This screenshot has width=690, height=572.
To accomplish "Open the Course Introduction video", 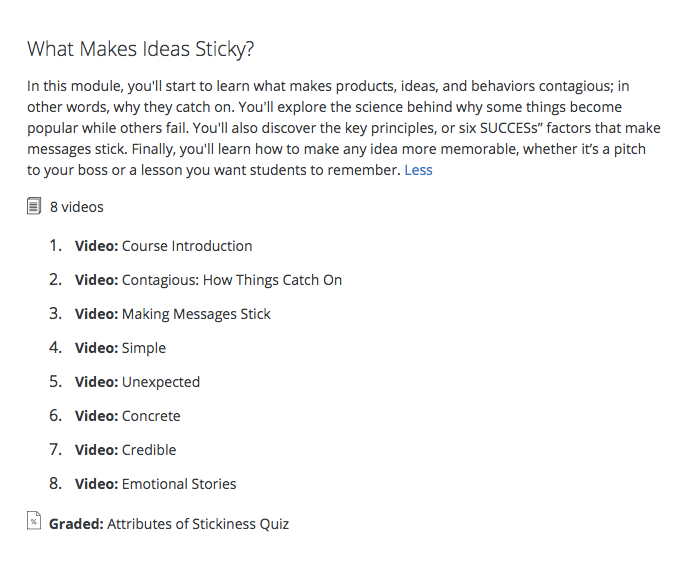I will [187, 246].
